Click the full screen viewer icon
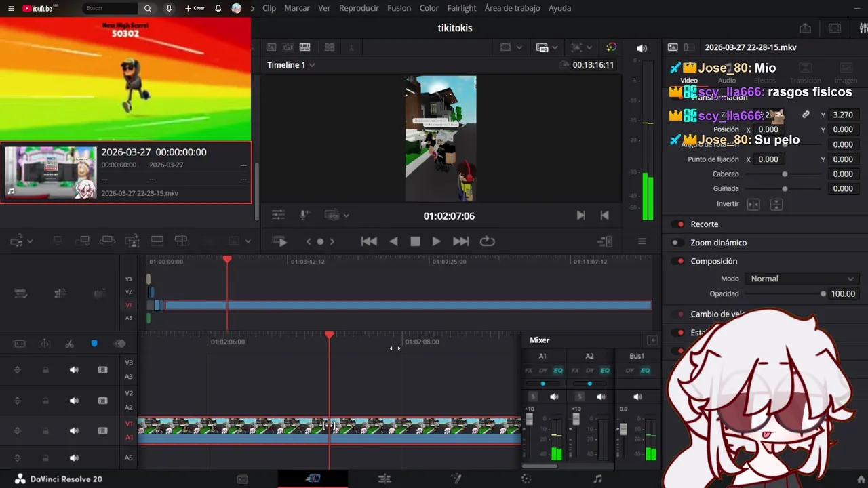 835,28
